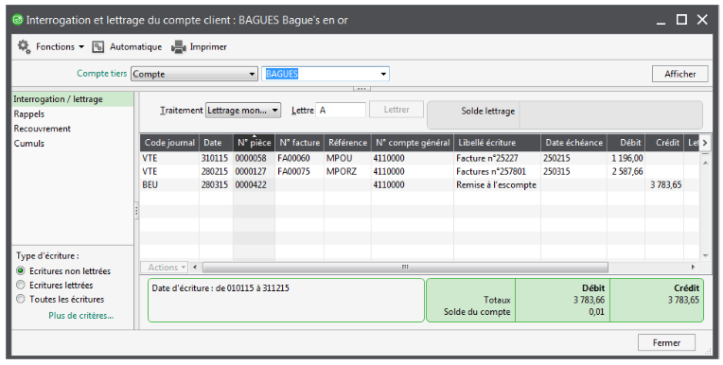Select Toutes les écritures radio button
723x365 pixels.
coord(20,299)
